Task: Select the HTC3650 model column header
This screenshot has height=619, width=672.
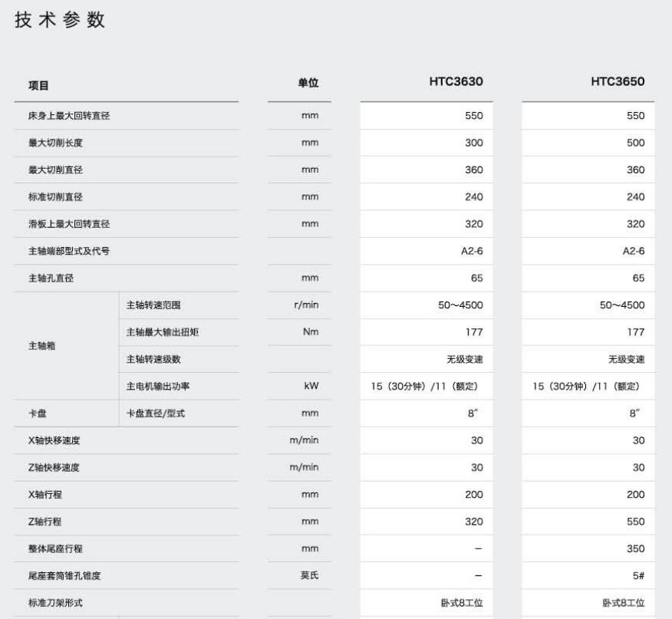Action: pyautogui.click(x=618, y=82)
